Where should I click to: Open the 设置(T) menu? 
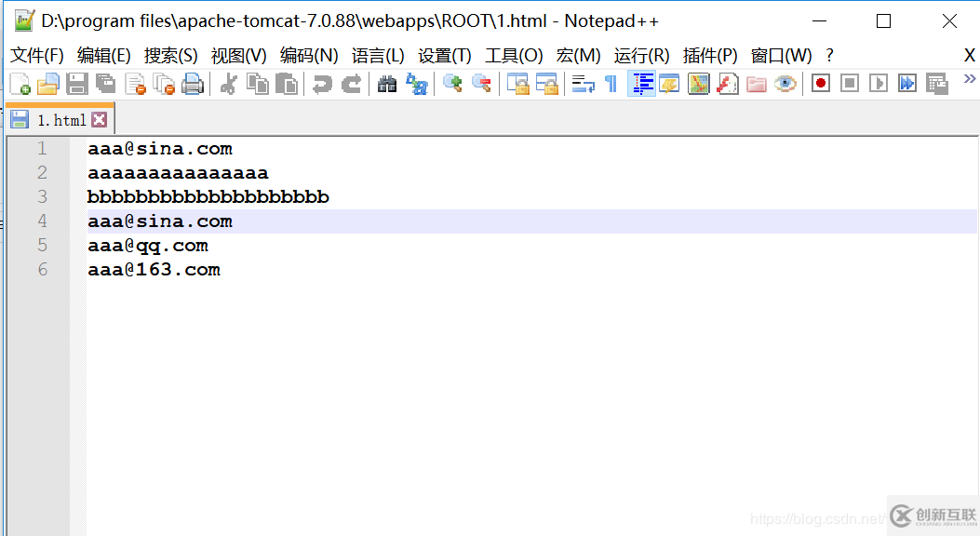[x=444, y=56]
